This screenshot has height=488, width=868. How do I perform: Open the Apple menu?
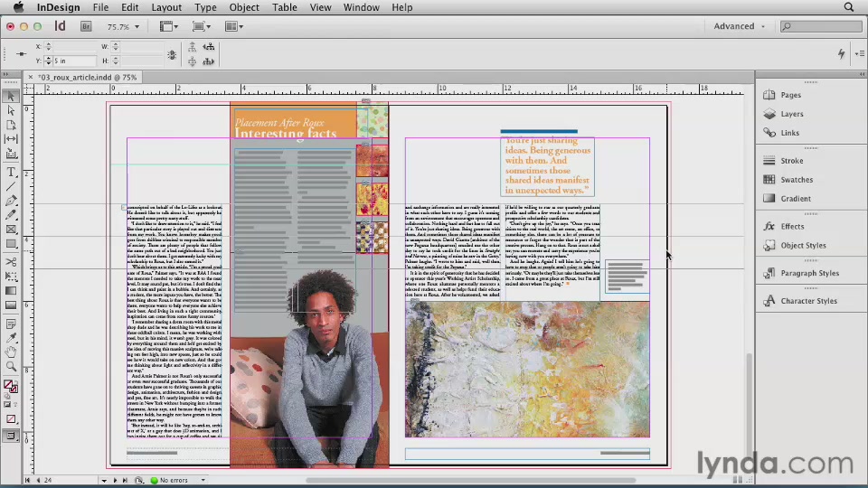(x=18, y=7)
